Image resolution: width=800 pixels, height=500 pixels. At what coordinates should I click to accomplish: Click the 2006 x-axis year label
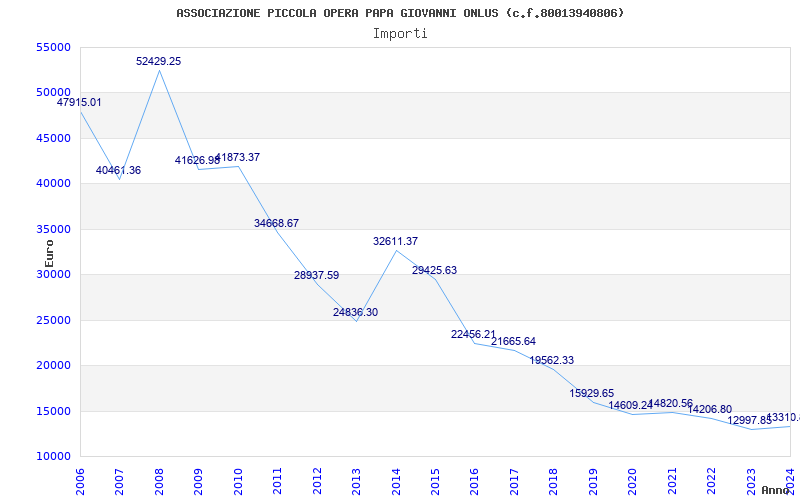[x=80, y=482]
